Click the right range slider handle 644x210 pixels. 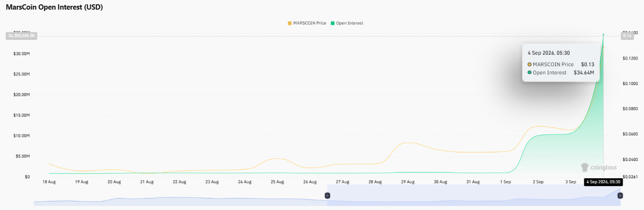point(620,196)
